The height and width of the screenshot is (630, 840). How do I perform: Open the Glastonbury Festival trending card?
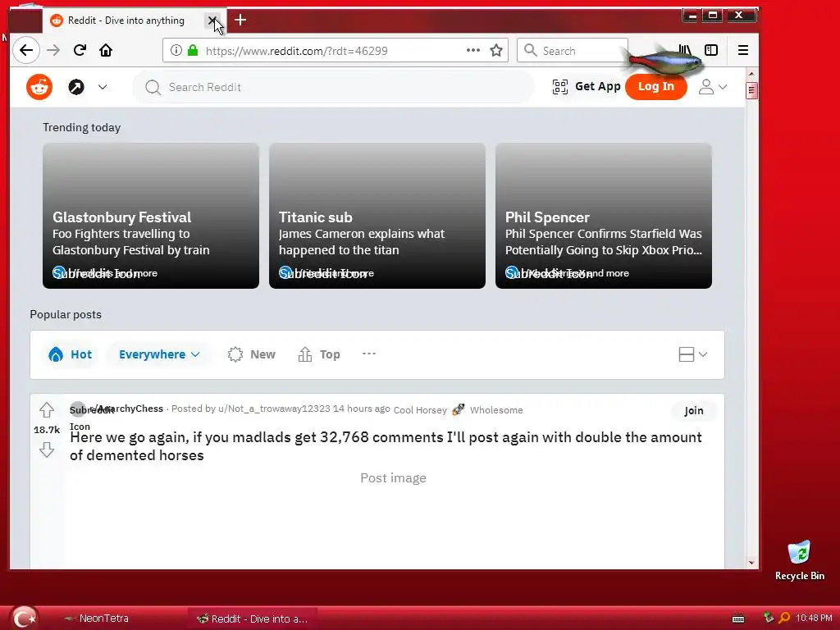(x=151, y=216)
